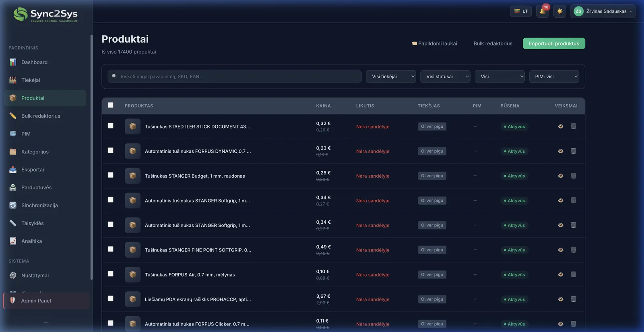Delete the Tušinukas STAEDTLER STICK DOCUMENT product
Viewport: 644px width, 332px height.
pos(574,127)
